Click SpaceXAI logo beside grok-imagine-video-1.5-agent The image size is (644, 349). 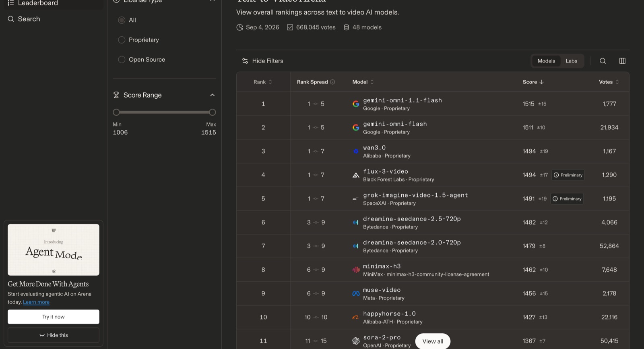(x=355, y=199)
